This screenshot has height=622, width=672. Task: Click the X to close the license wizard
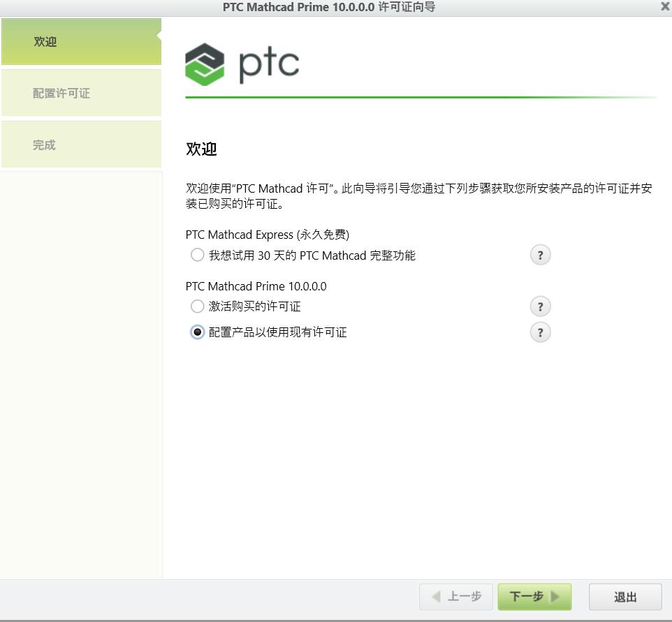663,8
